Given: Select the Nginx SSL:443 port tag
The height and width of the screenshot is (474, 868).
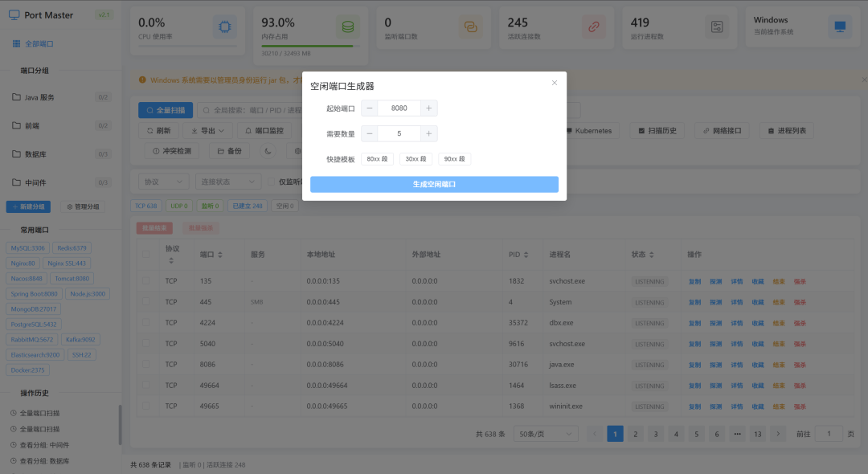Looking at the screenshot, I should coord(67,264).
